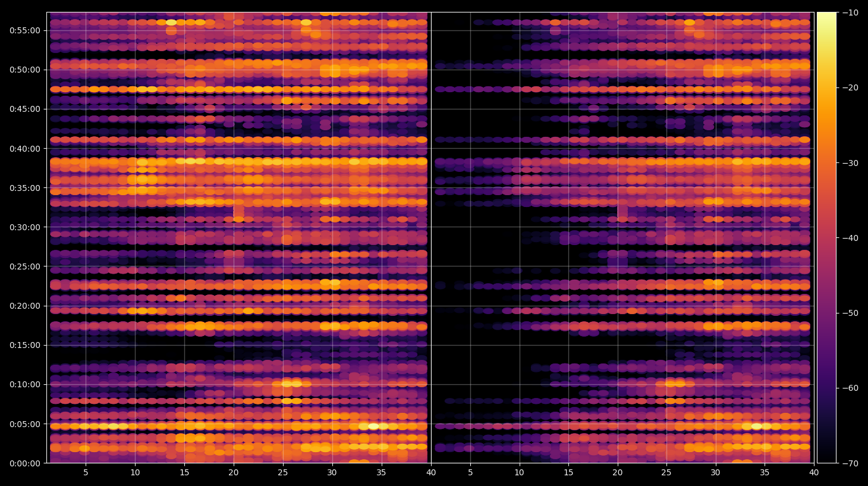868x486 pixels.
Task: Click the 0:55:00 time axis label
Action: (25, 30)
